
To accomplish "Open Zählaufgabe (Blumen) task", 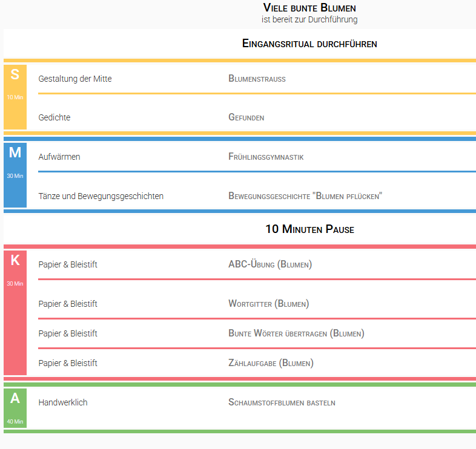I will tap(271, 363).
